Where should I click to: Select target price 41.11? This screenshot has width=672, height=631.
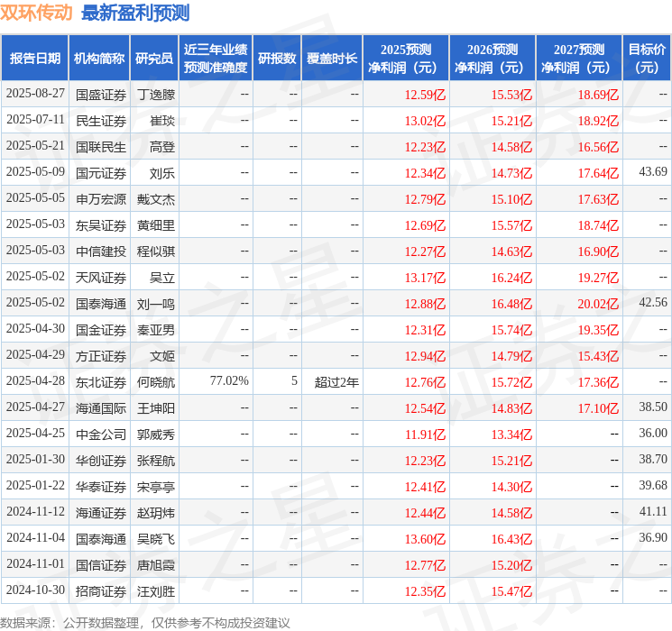(653, 511)
